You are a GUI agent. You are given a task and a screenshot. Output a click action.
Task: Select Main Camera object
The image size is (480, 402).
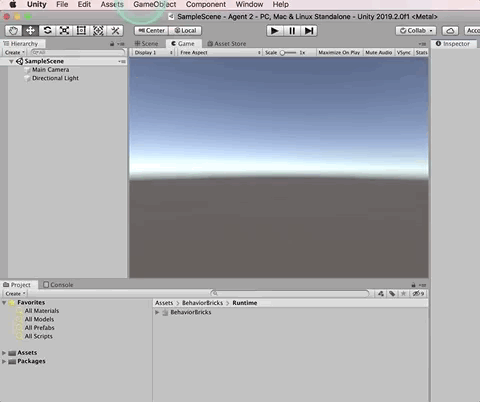pyautogui.click(x=50, y=70)
